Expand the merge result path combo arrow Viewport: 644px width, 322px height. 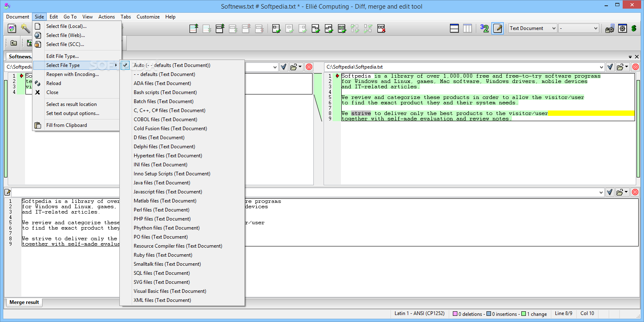[x=601, y=192]
